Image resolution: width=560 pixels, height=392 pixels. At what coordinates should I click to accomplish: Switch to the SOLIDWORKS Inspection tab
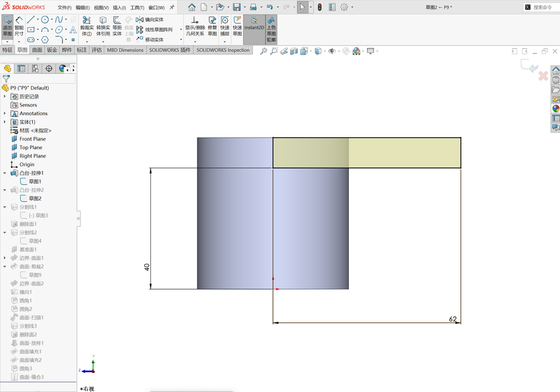click(x=223, y=50)
